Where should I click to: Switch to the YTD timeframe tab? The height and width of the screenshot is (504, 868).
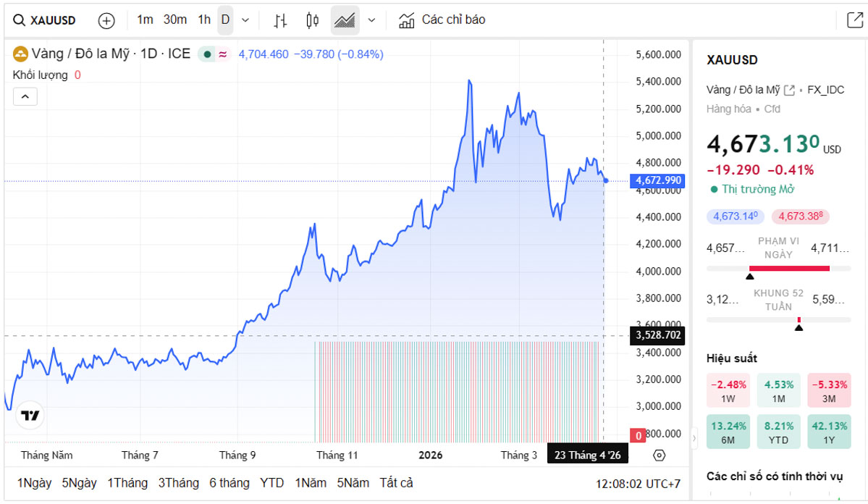pos(272,482)
